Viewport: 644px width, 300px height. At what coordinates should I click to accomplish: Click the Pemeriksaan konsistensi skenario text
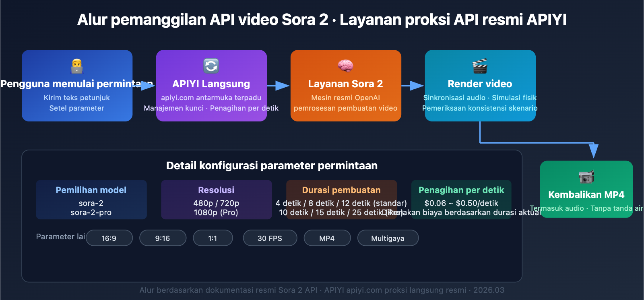[480, 108]
